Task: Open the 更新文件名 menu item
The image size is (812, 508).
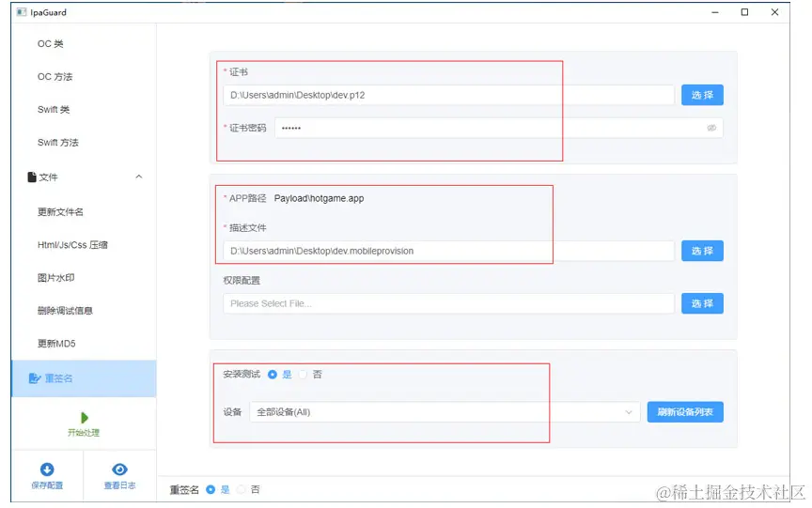Action: (60, 212)
